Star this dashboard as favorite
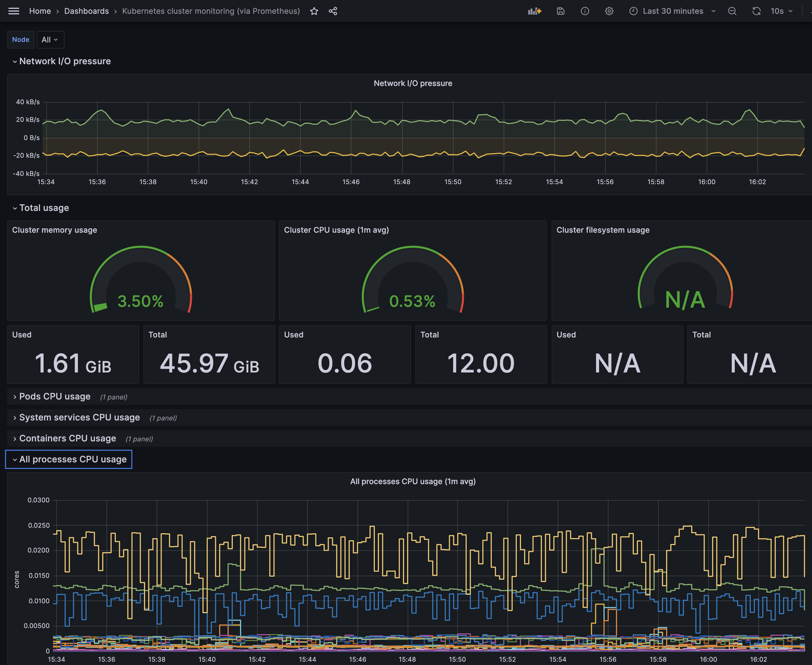 click(314, 11)
